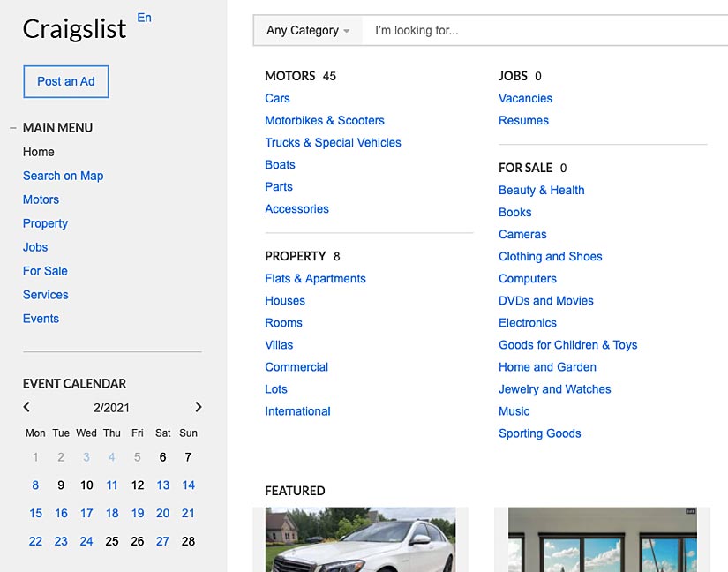
Task: Open Events in the sidebar menu
Action: pos(41,319)
